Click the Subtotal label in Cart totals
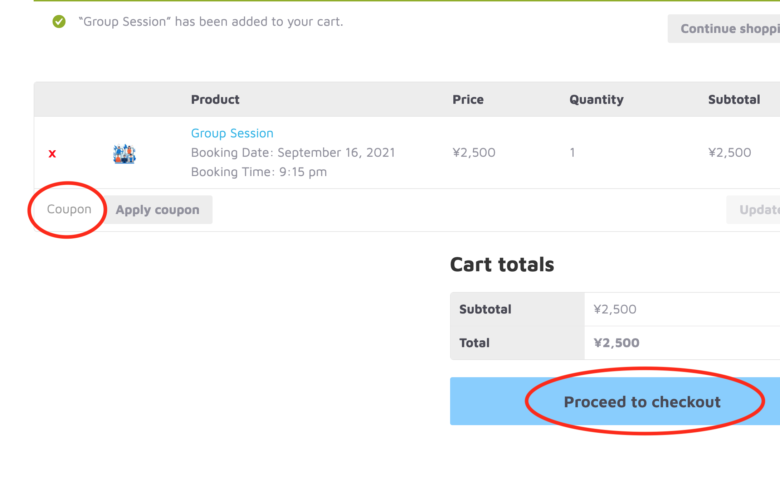The image size is (780, 491). (x=485, y=309)
